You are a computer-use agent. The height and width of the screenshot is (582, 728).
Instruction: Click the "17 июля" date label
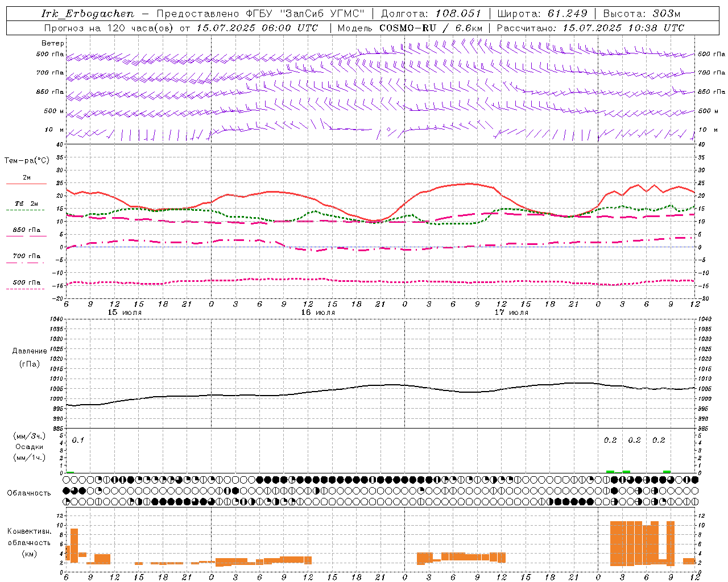click(x=511, y=313)
